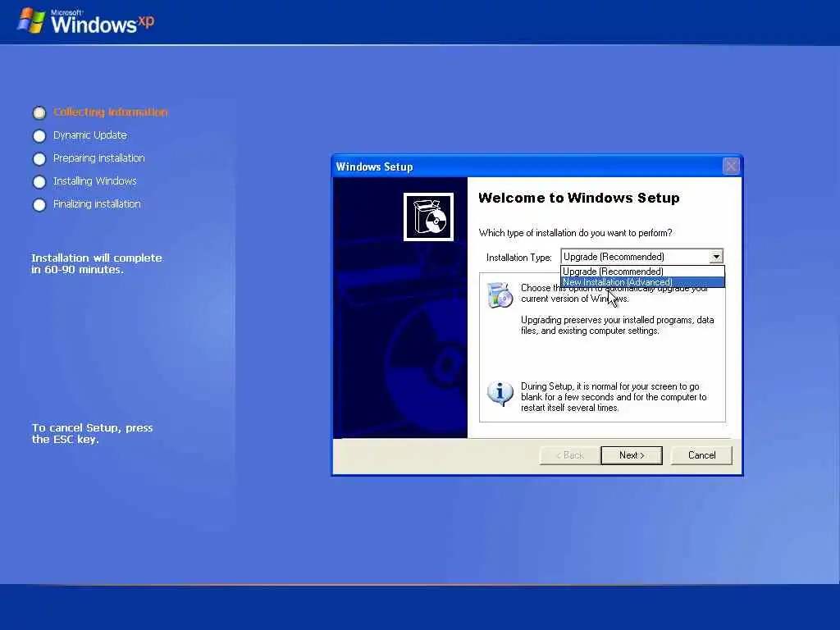840x630 pixels.
Task: Click the Collecting information step bullet
Action: [39, 112]
